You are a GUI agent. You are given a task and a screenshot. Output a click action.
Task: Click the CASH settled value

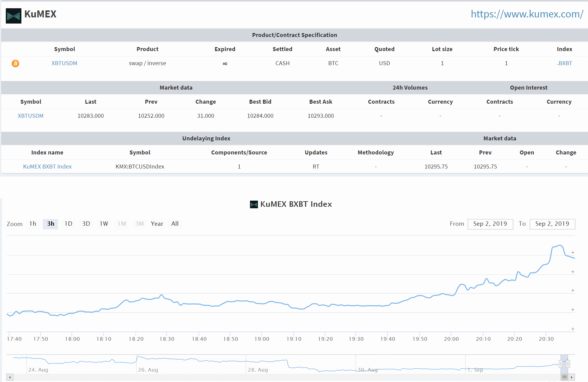click(x=282, y=63)
